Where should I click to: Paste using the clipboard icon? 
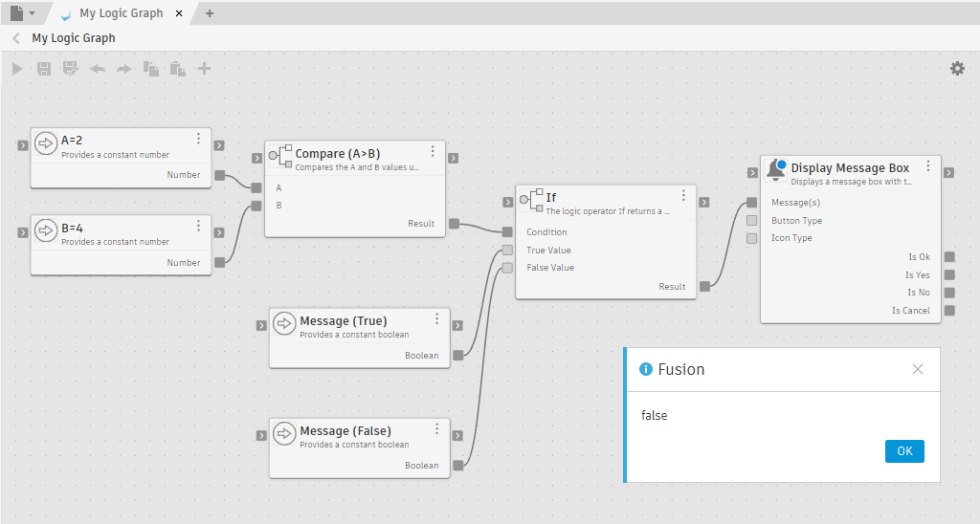click(177, 69)
